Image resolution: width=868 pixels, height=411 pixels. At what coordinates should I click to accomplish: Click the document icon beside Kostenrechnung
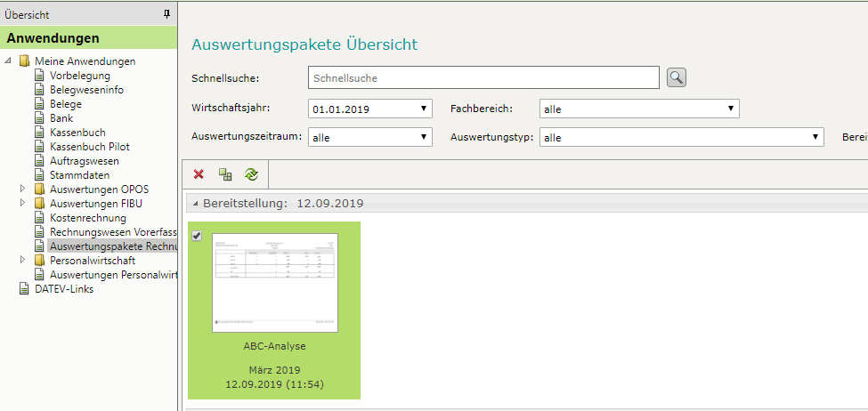39,218
